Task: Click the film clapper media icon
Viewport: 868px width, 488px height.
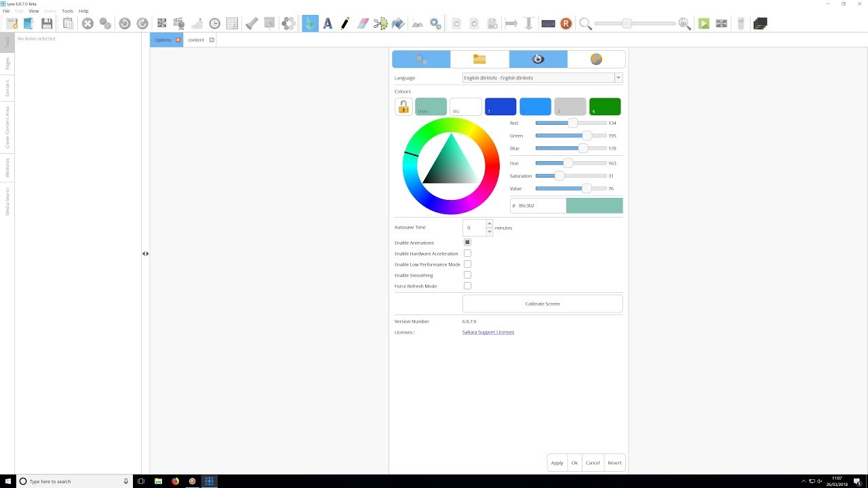Action: pos(179,24)
